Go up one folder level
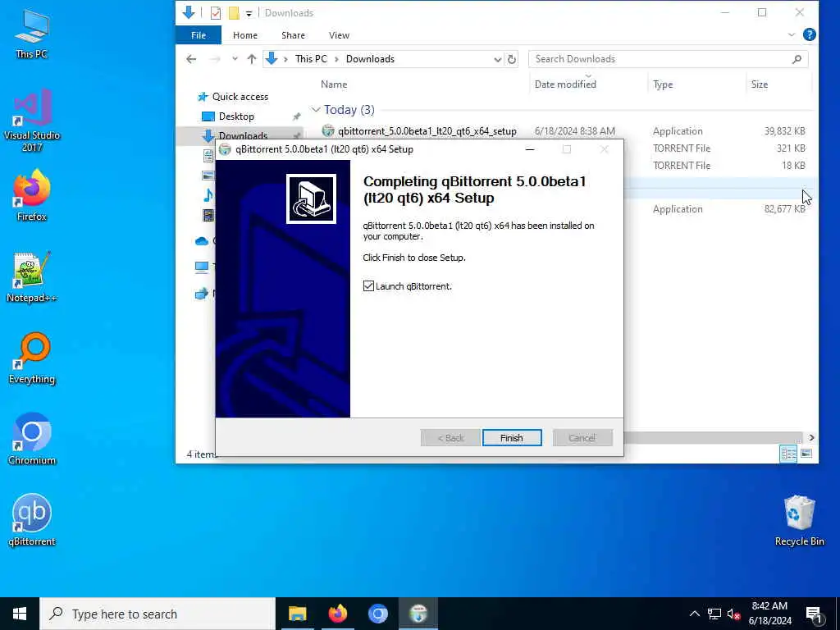Screen dimensions: 840x630 251,59
